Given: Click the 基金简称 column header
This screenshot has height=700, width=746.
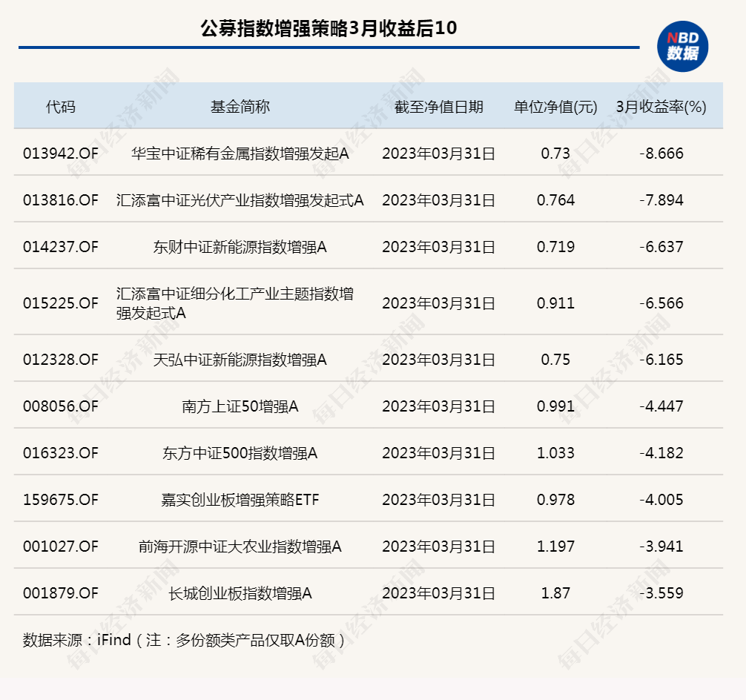Looking at the screenshot, I should tap(240, 107).
